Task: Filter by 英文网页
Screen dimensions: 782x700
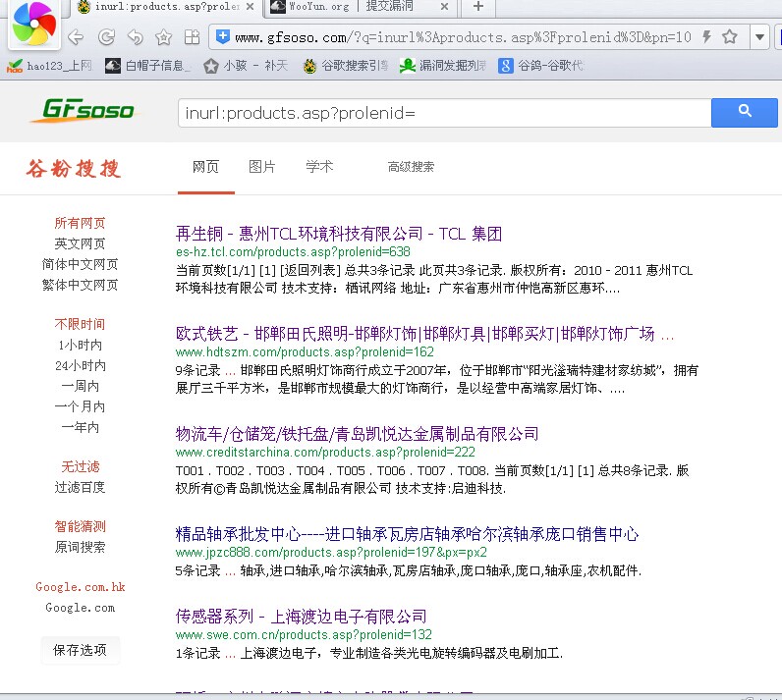Action: pyautogui.click(x=80, y=243)
